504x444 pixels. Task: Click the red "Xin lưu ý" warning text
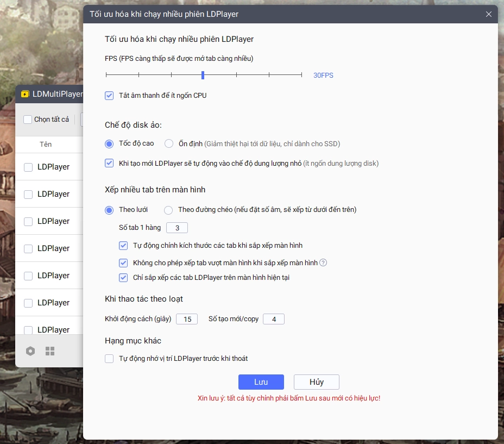289,398
